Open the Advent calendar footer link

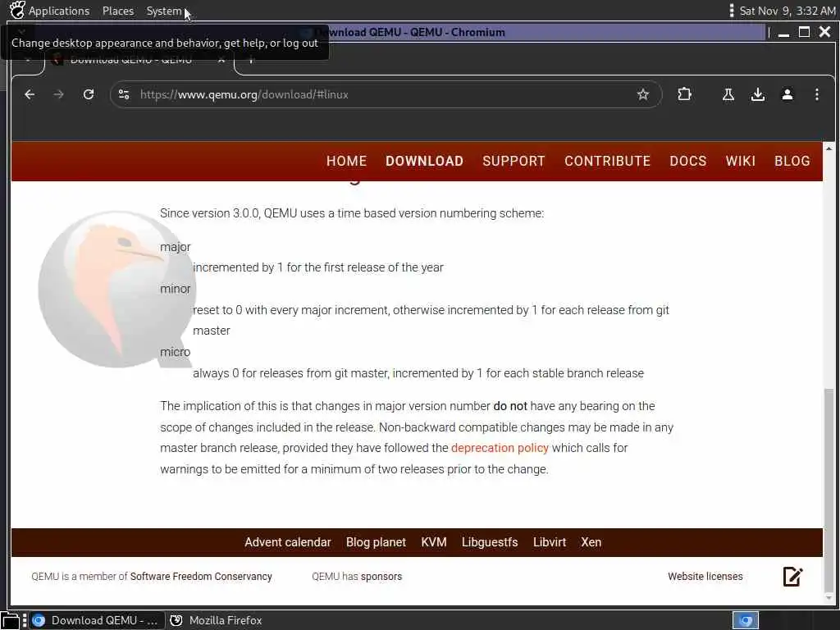point(288,542)
